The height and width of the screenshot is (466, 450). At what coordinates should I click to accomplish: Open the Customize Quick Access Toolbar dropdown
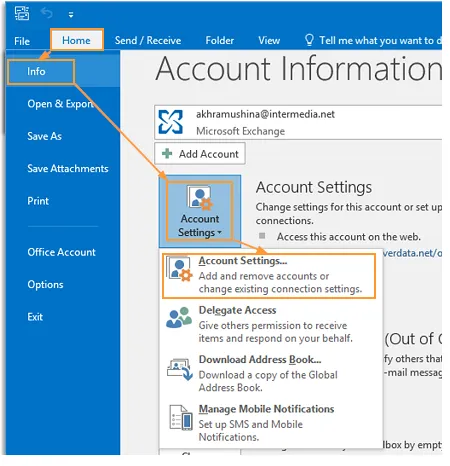coord(71,14)
